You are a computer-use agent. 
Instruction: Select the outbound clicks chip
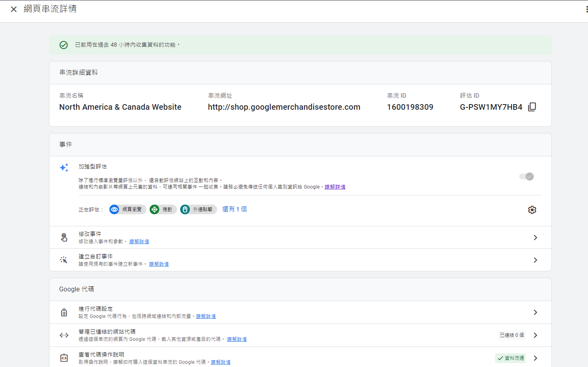pyautogui.click(x=198, y=209)
